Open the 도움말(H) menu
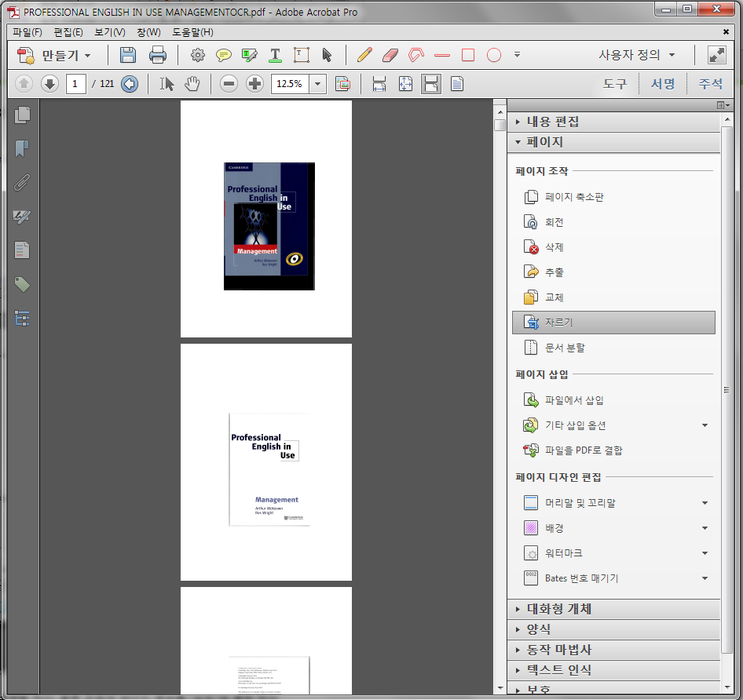 click(x=192, y=32)
